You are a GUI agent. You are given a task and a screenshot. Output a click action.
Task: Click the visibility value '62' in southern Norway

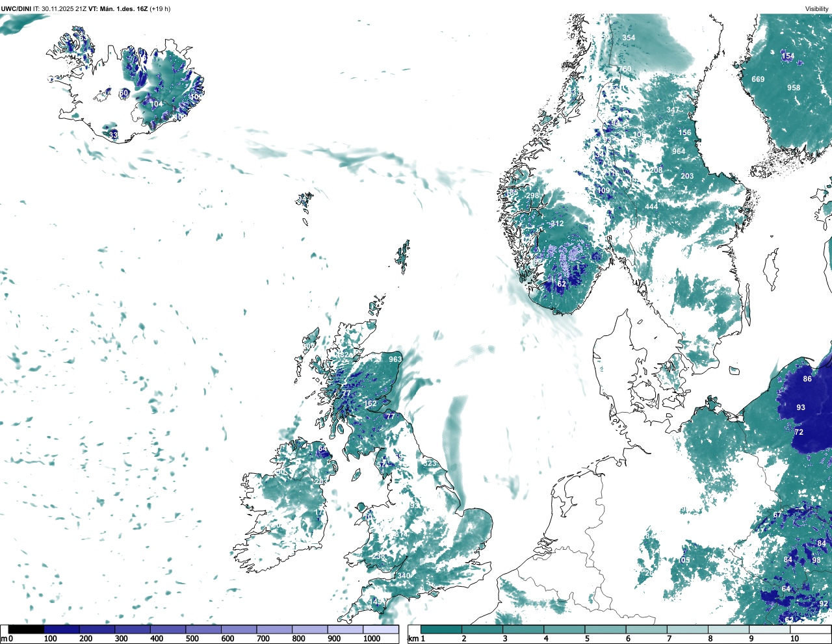tap(562, 284)
